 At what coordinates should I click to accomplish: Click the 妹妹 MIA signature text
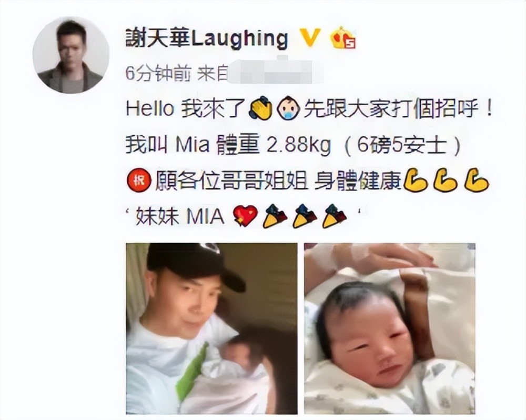(180, 217)
